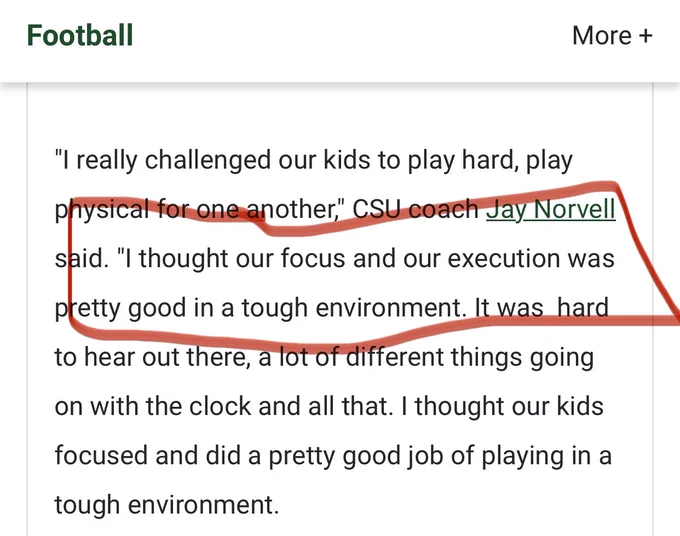This screenshot has height=536, width=680.
Task: Open the Football section heading
Action: 80,35
